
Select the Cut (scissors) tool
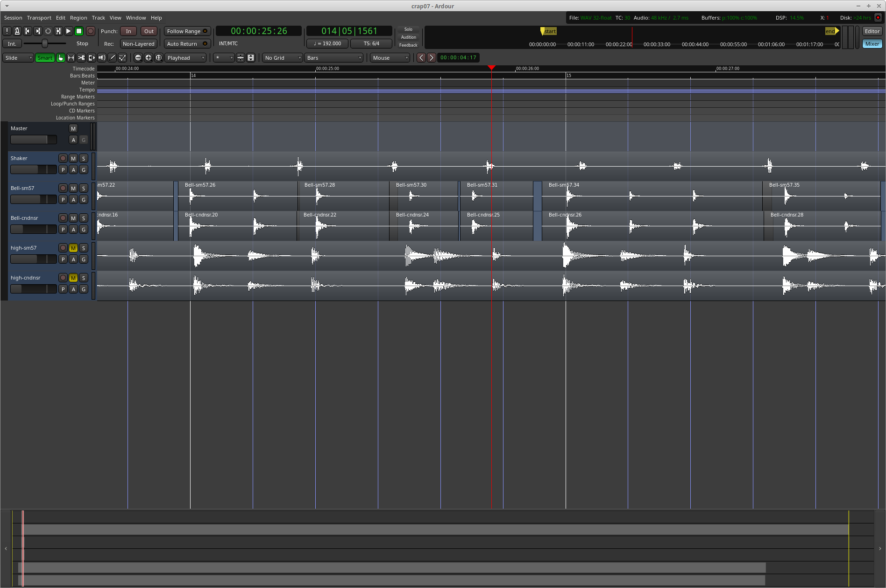[x=81, y=58]
